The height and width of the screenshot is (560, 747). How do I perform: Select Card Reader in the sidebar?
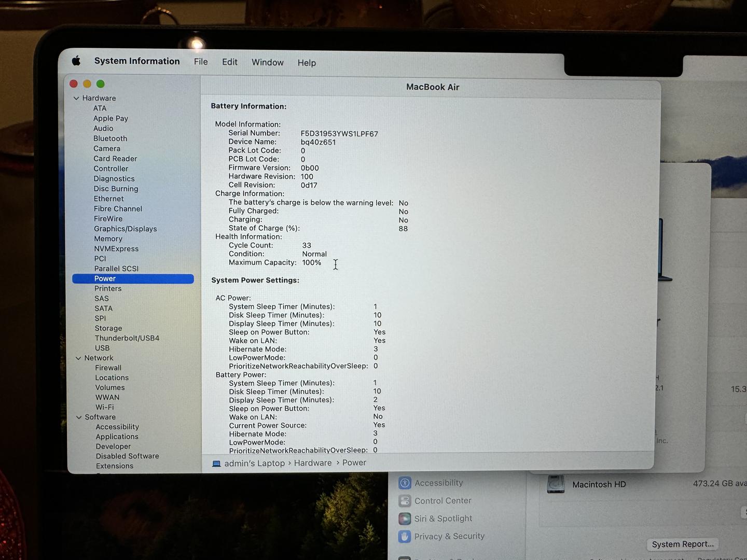point(115,159)
